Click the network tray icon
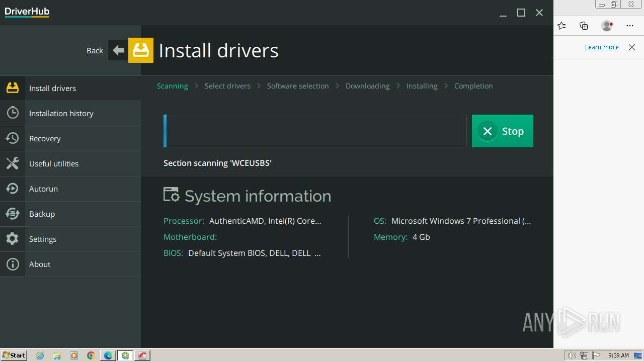Image resolution: width=644 pixels, height=362 pixels. (x=584, y=355)
